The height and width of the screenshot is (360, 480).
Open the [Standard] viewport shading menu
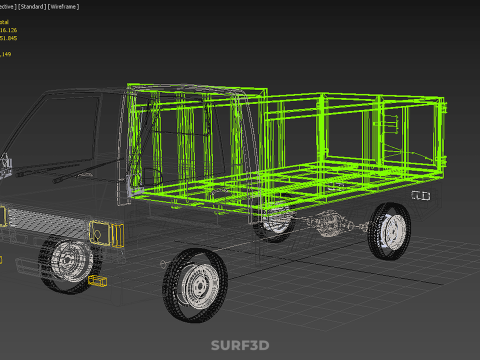coord(32,7)
